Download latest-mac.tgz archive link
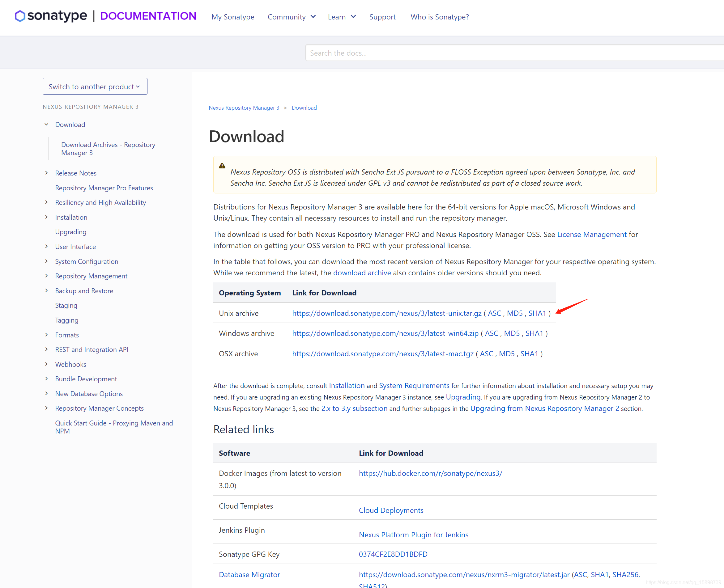Viewport: 724px width, 588px height. [383, 353]
